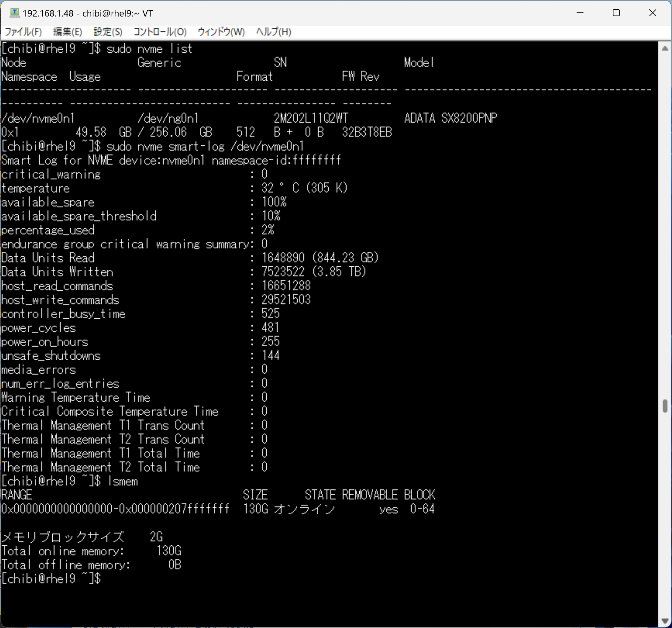Open the 設定(S) menu
Image resolution: width=672 pixels, height=628 pixels.
coord(108,32)
